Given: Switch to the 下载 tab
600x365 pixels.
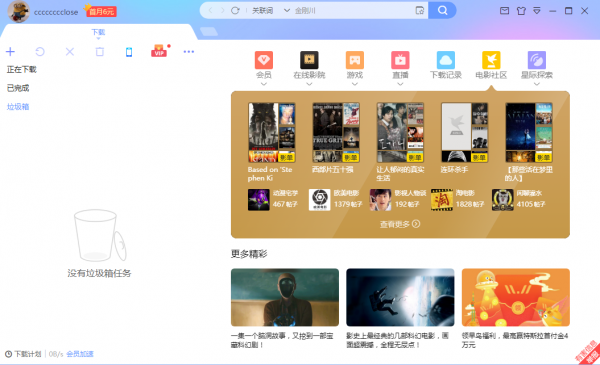Looking at the screenshot, I should click(98, 32).
